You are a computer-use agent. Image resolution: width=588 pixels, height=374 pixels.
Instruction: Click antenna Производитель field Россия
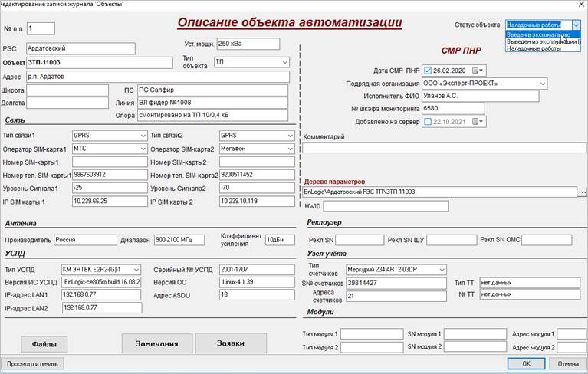86,240
